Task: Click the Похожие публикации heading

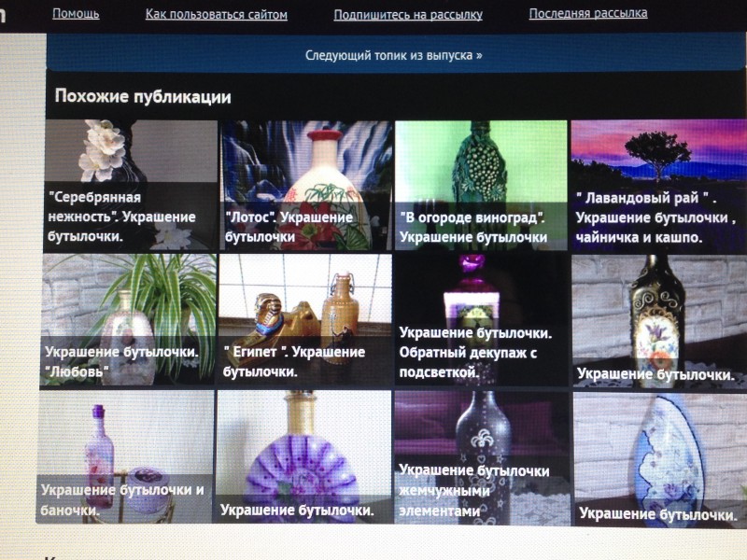Action: coord(143,97)
